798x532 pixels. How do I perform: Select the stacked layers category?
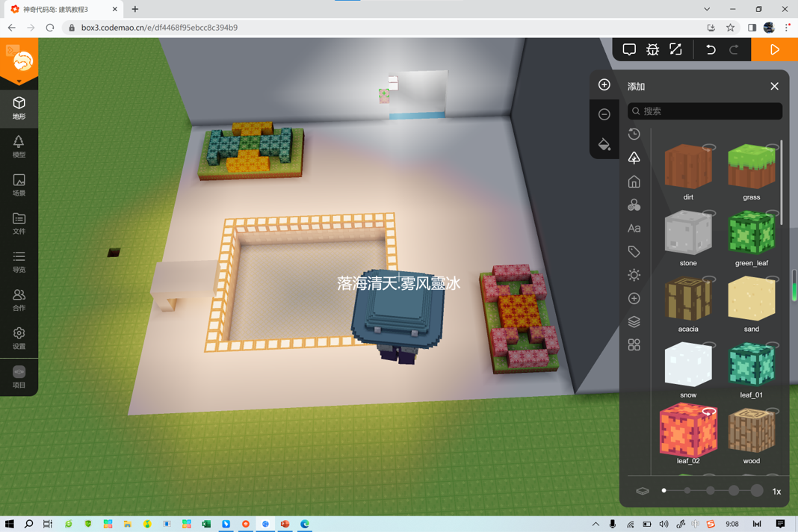click(x=634, y=322)
